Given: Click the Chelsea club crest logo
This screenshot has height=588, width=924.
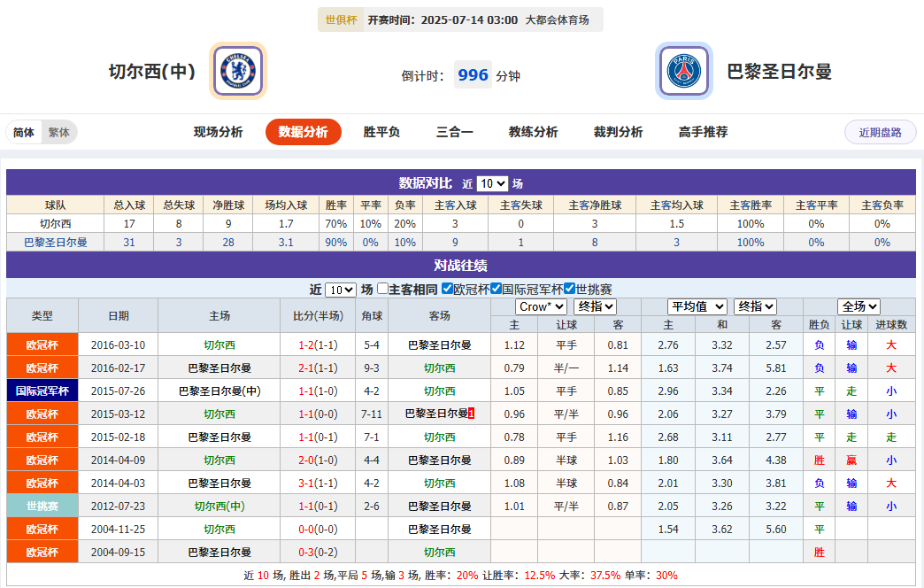Looking at the screenshot, I should pyautogui.click(x=238, y=71).
